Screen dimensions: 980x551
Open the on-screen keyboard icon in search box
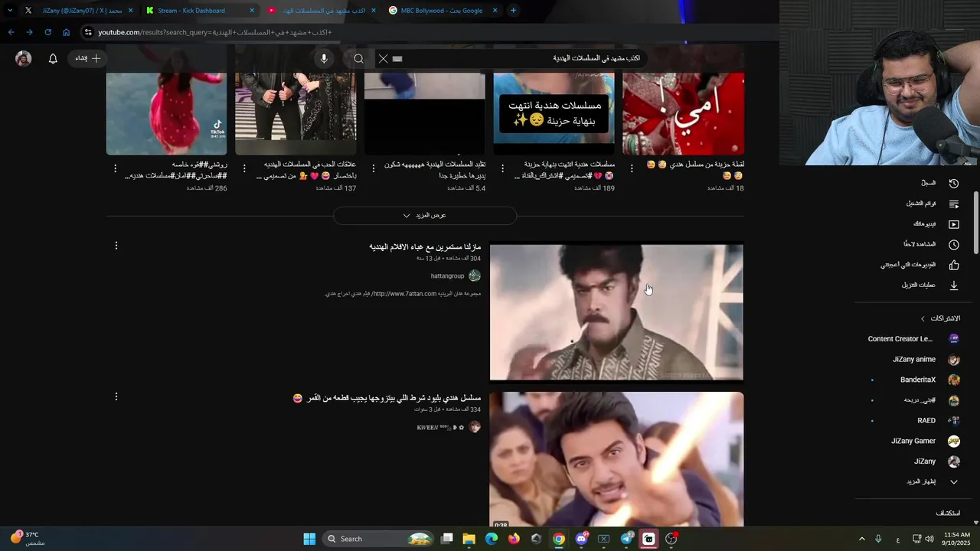tap(397, 59)
